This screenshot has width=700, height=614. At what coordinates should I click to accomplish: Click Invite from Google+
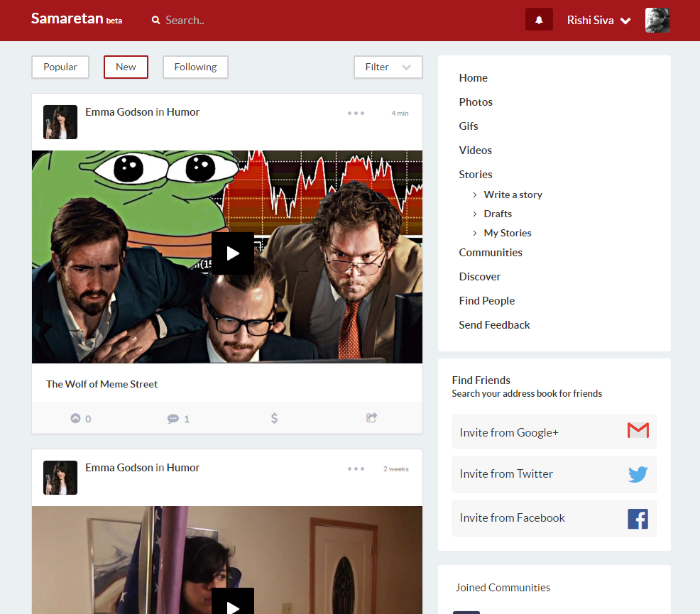tap(554, 432)
